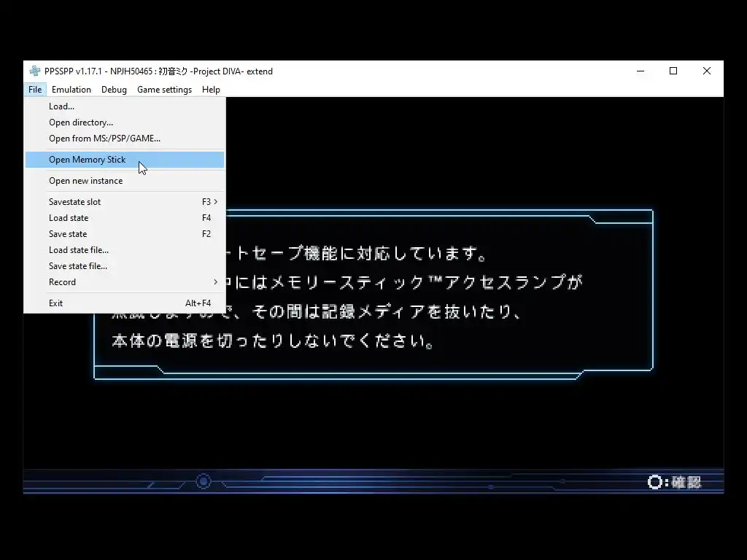
Task: Click the circle confirm prompt in game
Action: coord(675,483)
